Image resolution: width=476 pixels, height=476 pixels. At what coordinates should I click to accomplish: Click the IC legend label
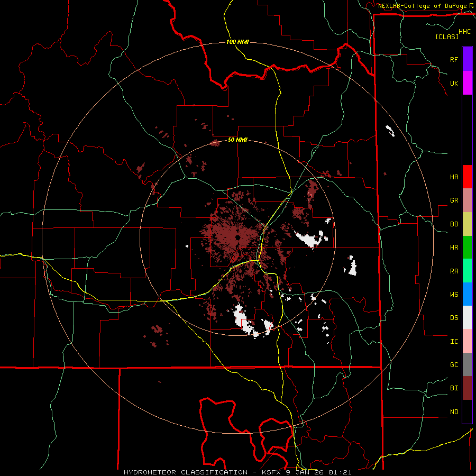[x=454, y=342]
